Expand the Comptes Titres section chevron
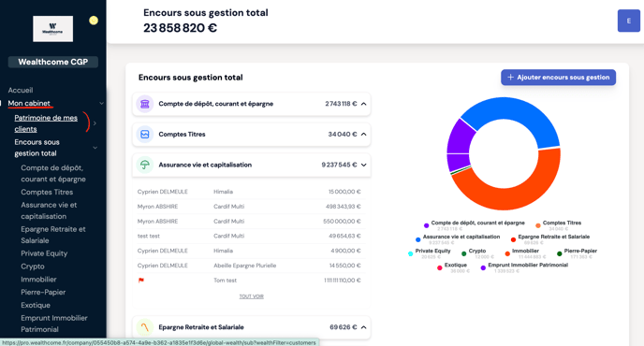The height and width of the screenshot is (346, 644). (x=363, y=135)
